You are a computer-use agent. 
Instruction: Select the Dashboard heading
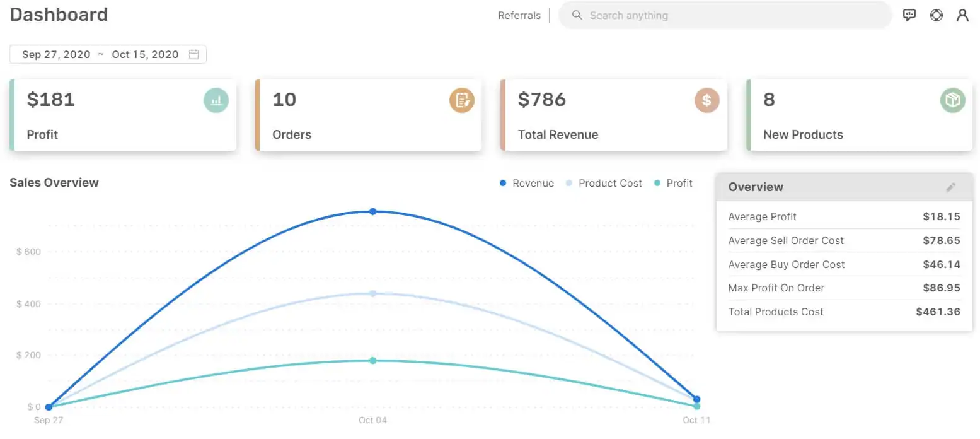[x=59, y=15]
